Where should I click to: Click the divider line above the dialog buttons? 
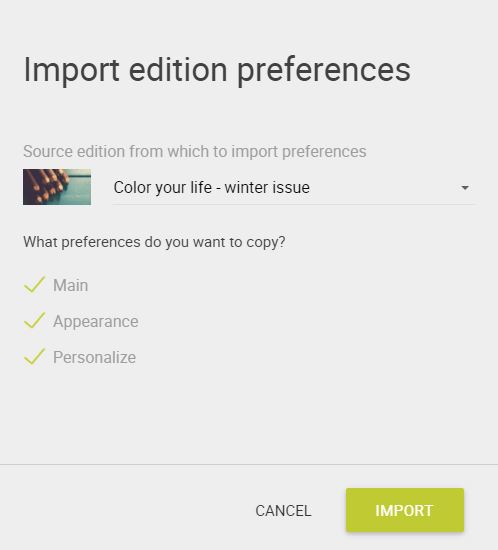pos(249,464)
